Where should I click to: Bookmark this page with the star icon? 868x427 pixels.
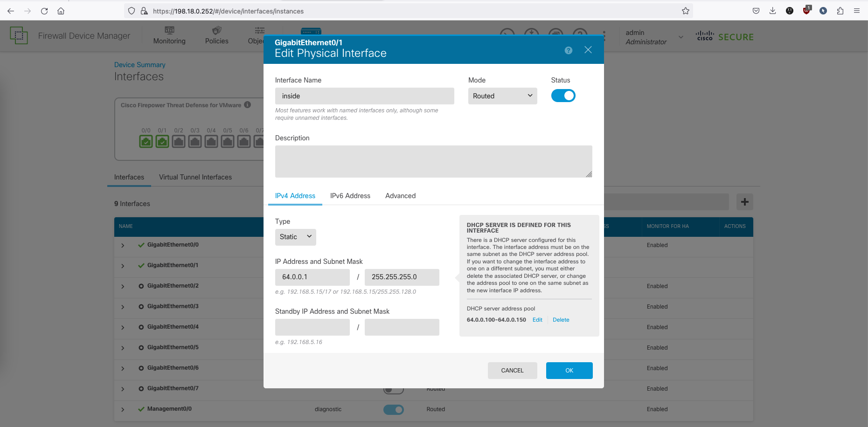(685, 11)
